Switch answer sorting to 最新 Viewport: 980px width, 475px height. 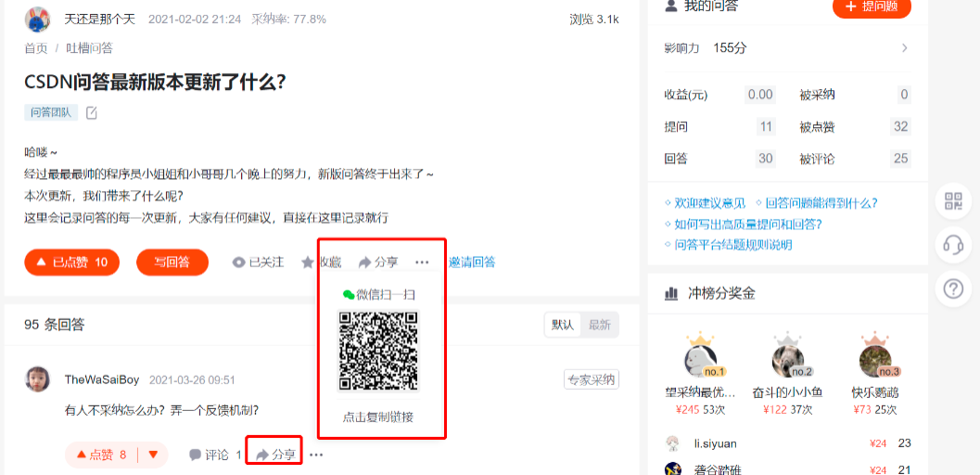(x=599, y=325)
